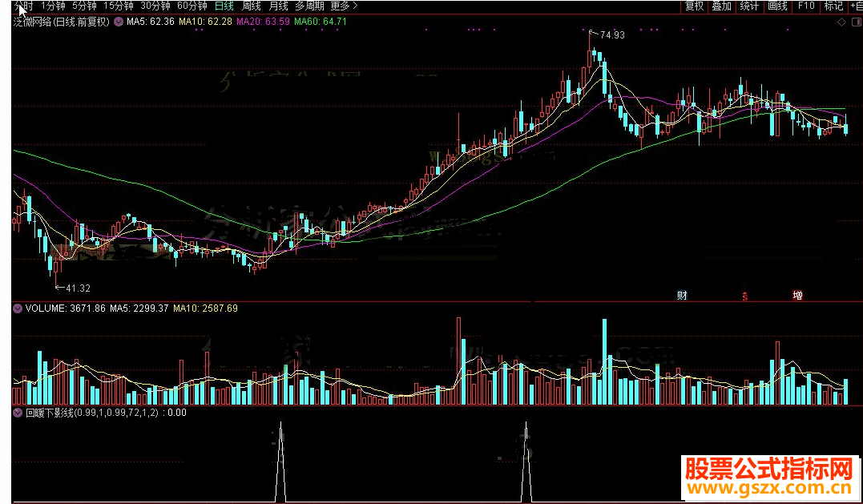
Task: Select the 30分钟 period tab
Action: (x=155, y=6)
